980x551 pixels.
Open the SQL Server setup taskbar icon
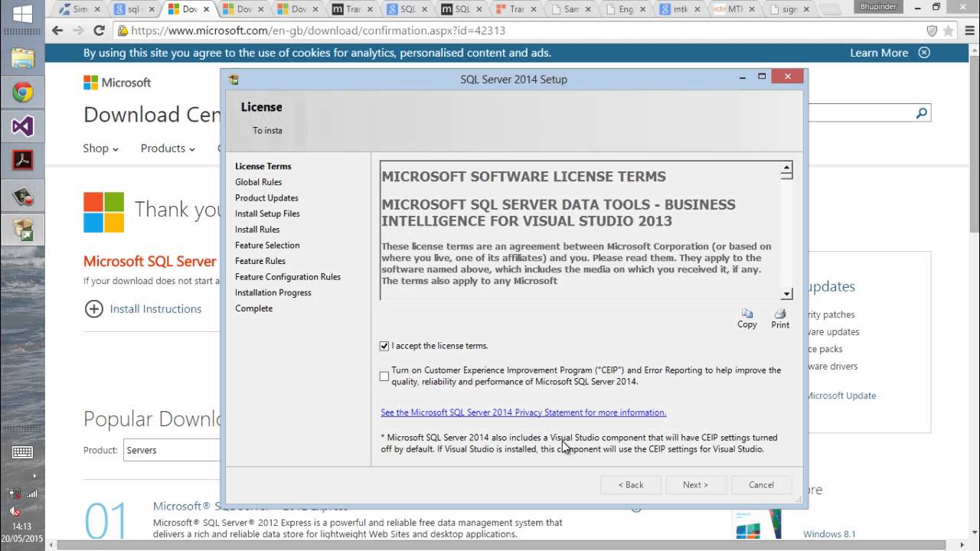(x=22, y=229)
